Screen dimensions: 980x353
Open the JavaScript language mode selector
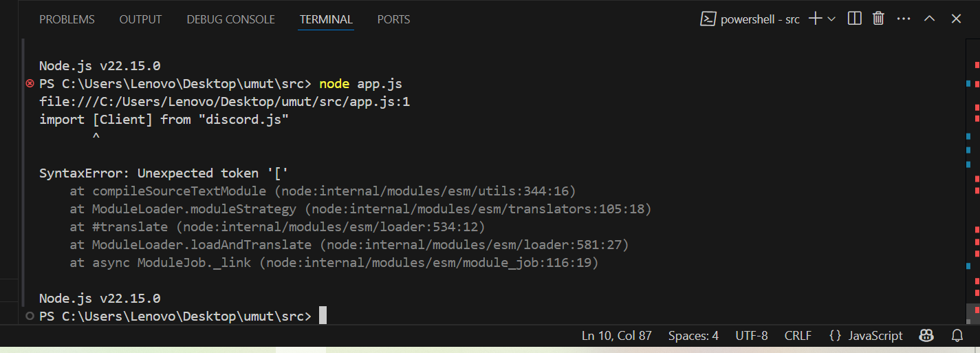pyautogui.click(x=866, y=336)
